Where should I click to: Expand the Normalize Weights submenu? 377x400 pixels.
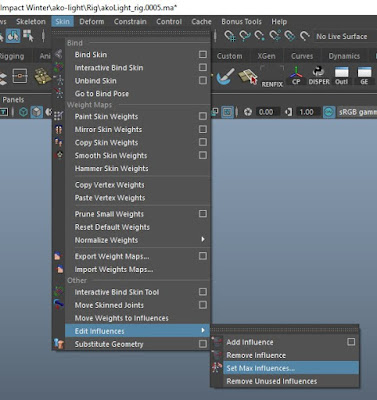coord(137,240)
